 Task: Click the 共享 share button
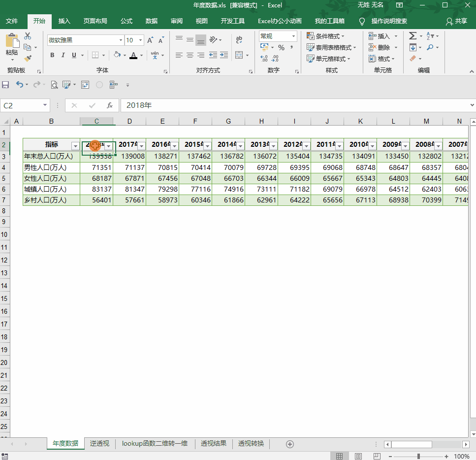click(457, 21)
